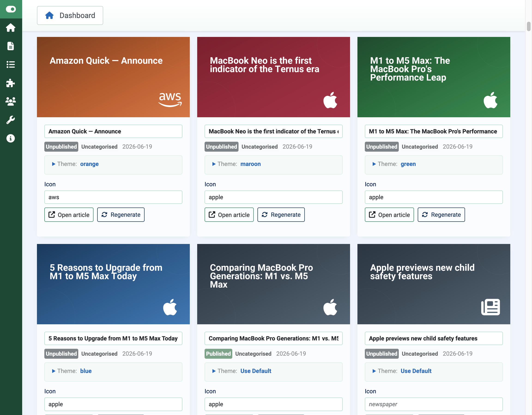532x415 pixels.
Task: Click the MacBook Neo maroon card thumbnail
Action: [x=274, y=77]
